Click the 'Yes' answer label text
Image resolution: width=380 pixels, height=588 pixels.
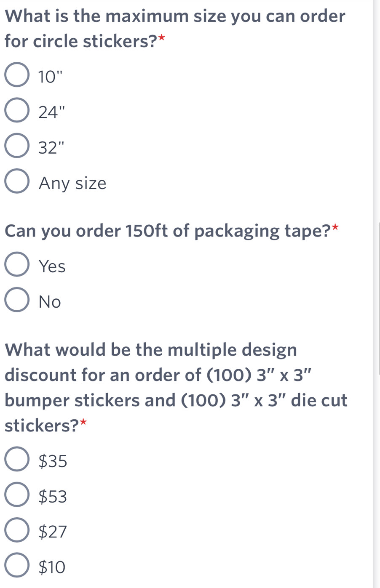click(x=52, y=266)
